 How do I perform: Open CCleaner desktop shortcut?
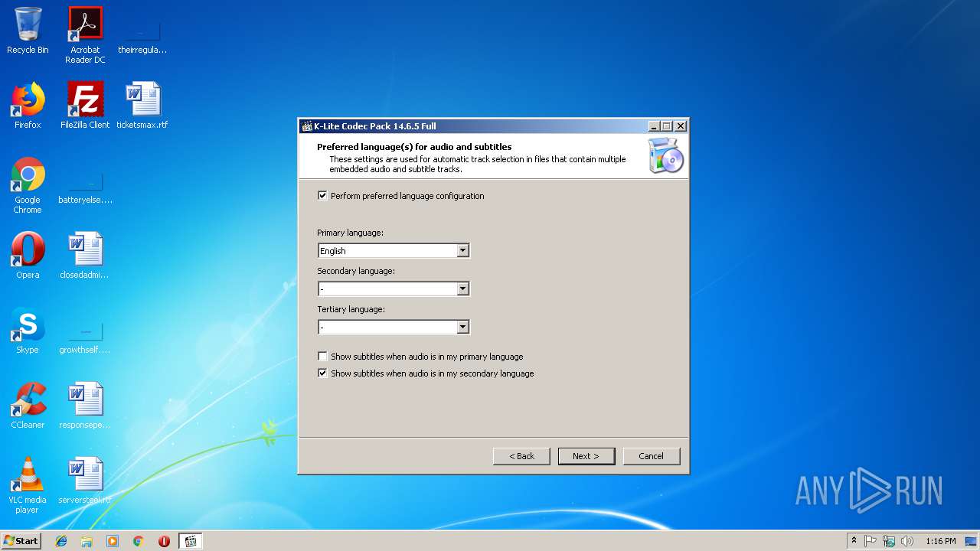coord(28,406)
